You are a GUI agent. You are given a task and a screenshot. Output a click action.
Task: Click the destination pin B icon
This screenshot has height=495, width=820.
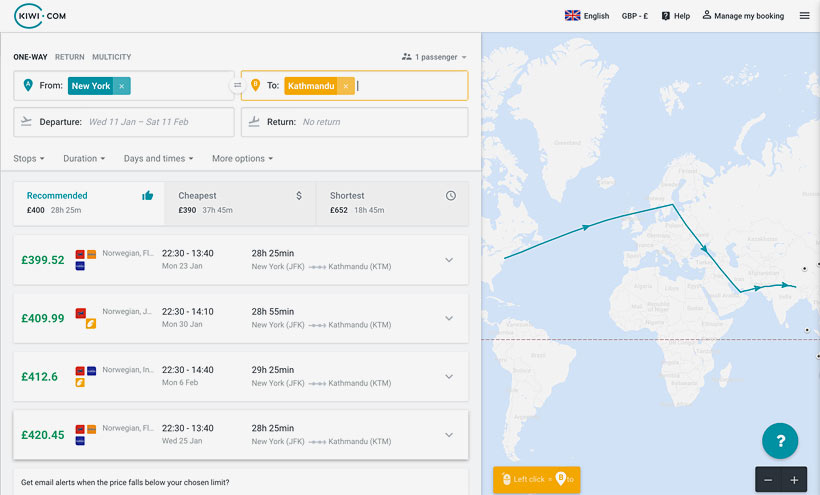(255, 85)
